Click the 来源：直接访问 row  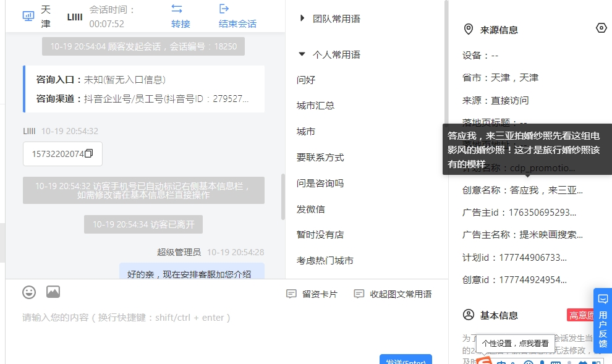[496, 100]
